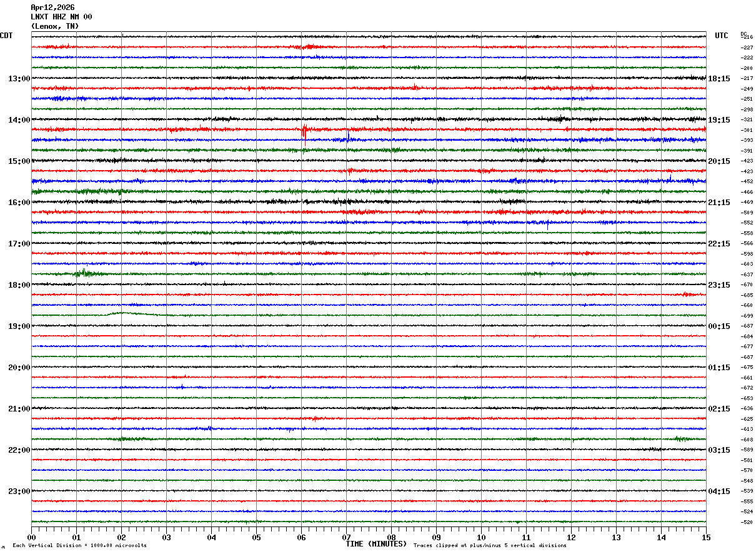Select the -321 DC offset value

747,119
